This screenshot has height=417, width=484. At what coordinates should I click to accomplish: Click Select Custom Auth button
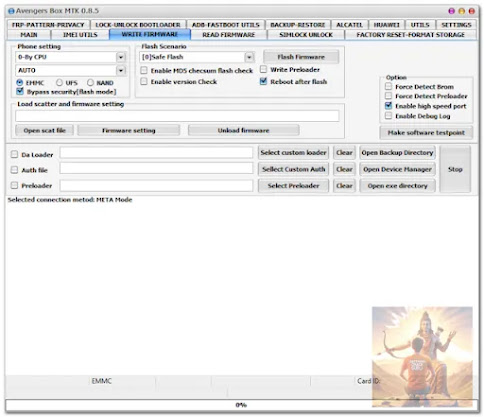tap(293, 169)
